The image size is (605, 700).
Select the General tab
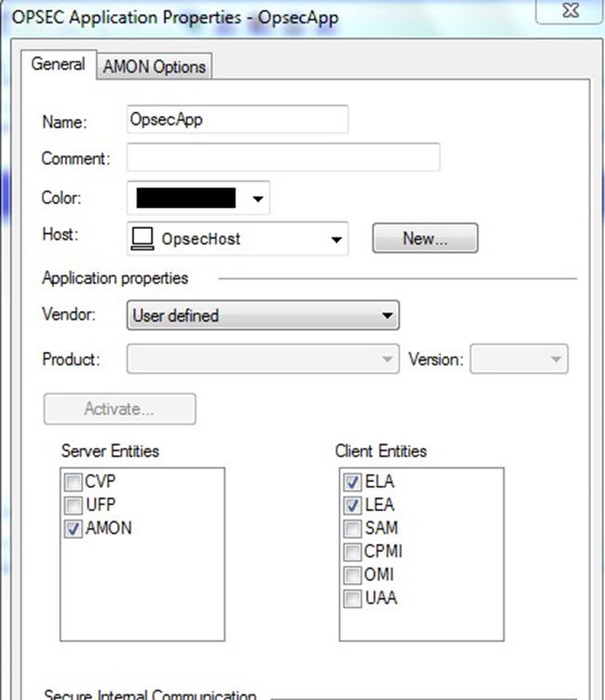pyautogui.click(x=58, y=65)
